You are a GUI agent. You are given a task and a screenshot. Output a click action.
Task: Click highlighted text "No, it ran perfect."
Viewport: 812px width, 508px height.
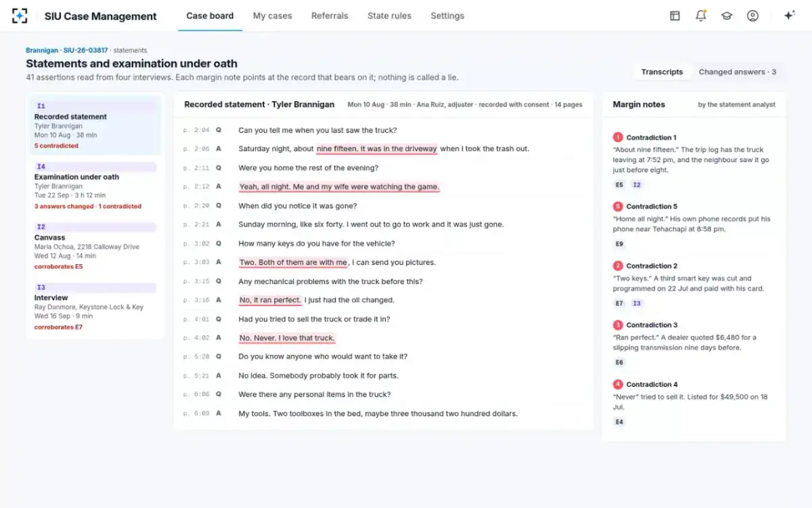point(270,300)
